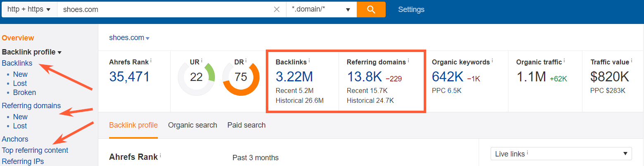Click the +62K organic traffic change
The width and height of the screenshot is (644, 166).
click(x=558, y=78)
